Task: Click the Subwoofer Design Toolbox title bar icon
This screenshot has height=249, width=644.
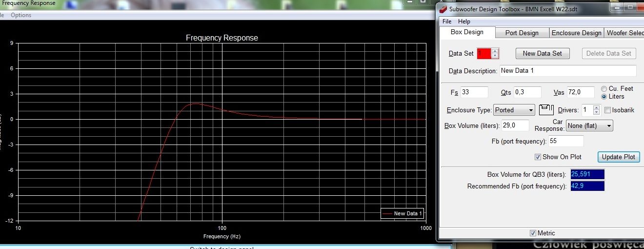Action: coord(443,9)
